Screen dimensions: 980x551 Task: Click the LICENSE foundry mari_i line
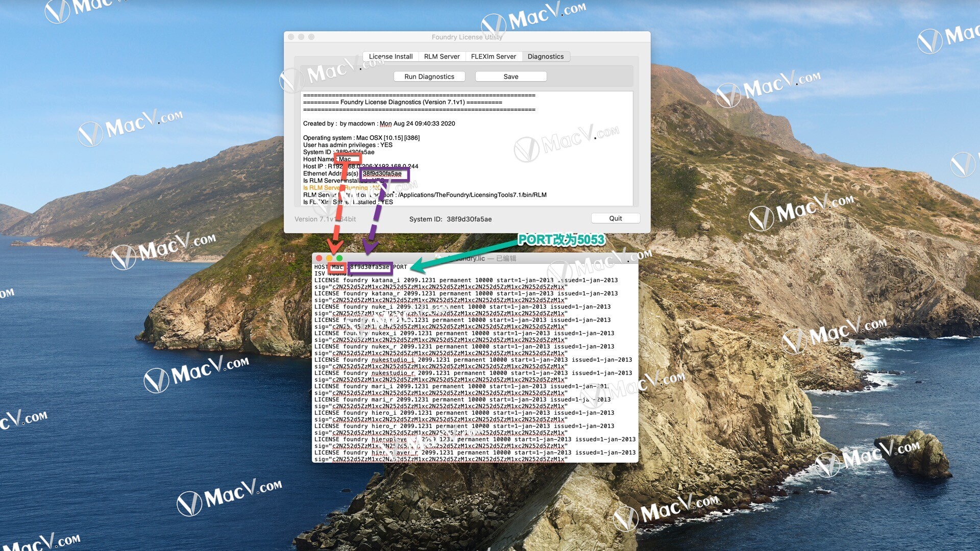(x=462, y=386)
